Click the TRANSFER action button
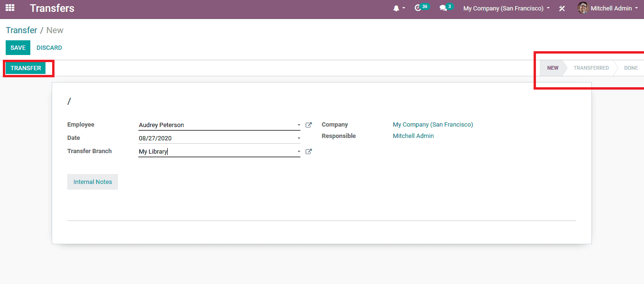 [26, 68]
